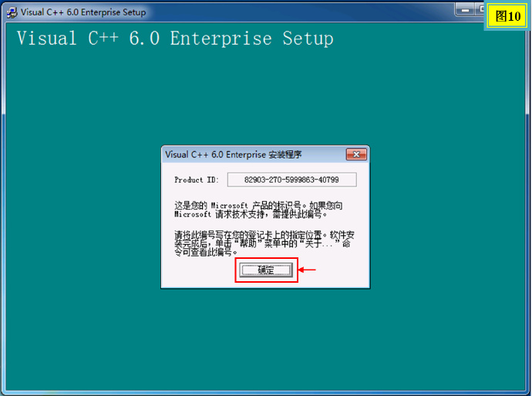Click the 确定 button in the dialog
Image resolution: width=532 pixels, height=396 pixels.
click(266, 270)
